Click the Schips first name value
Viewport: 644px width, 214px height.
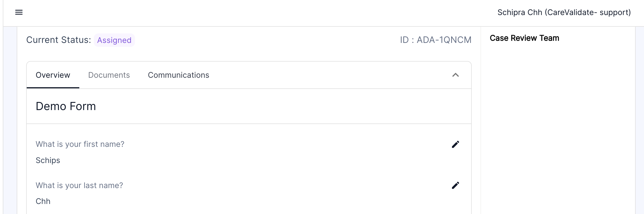[48, 160]
